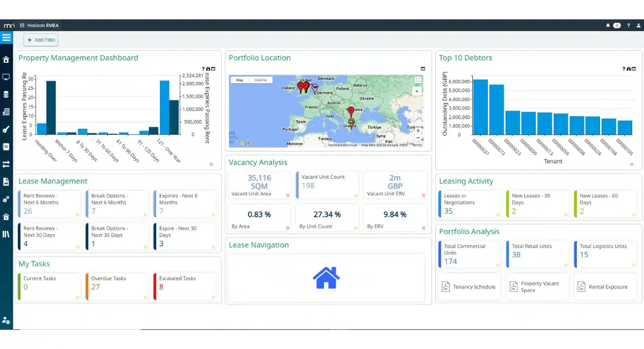This screenshot has height=349, width=644.
Task: Open notifications bell in the top bar
Action: [x=608, y=25]
